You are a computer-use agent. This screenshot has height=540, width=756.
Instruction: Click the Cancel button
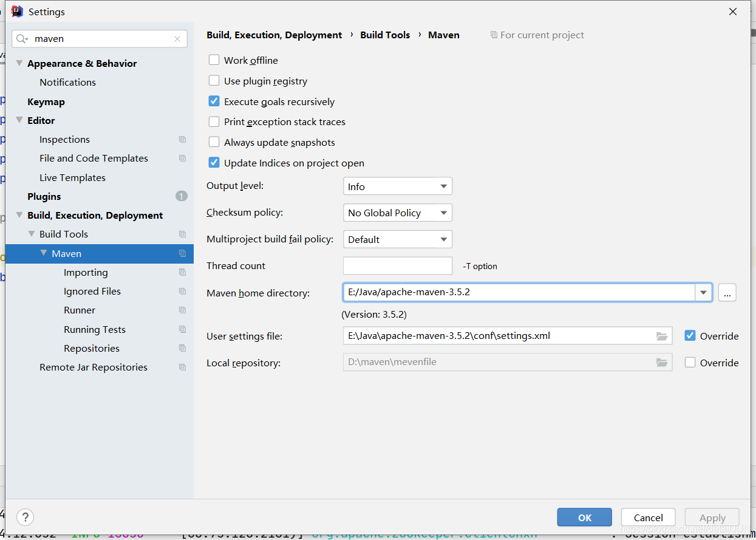tap(649, 518)
